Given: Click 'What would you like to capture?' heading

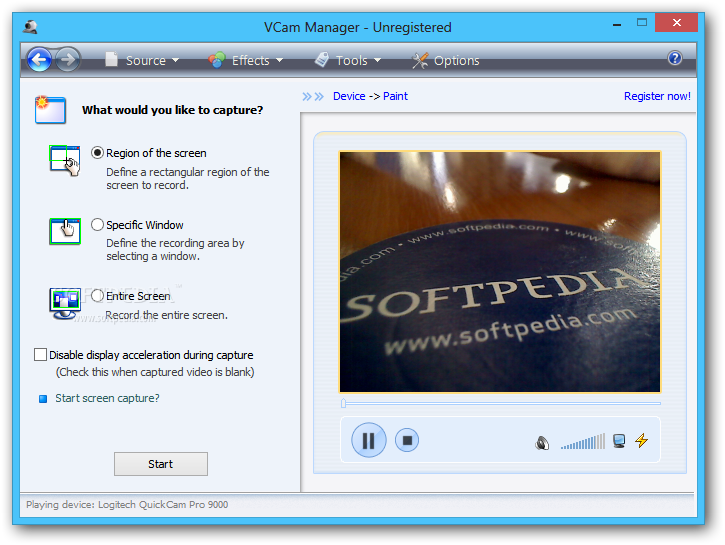Looking at the screenshot, I should coord(172,110).
